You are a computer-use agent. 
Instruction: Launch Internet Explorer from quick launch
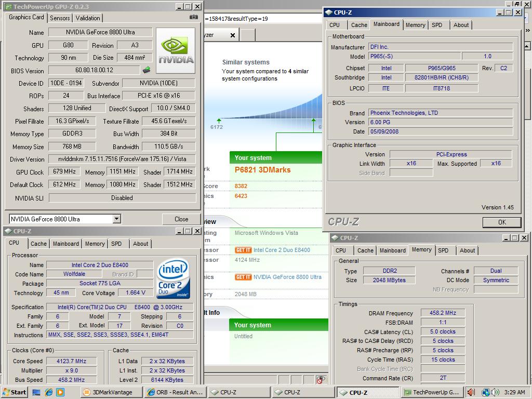[x=48, y=392]
